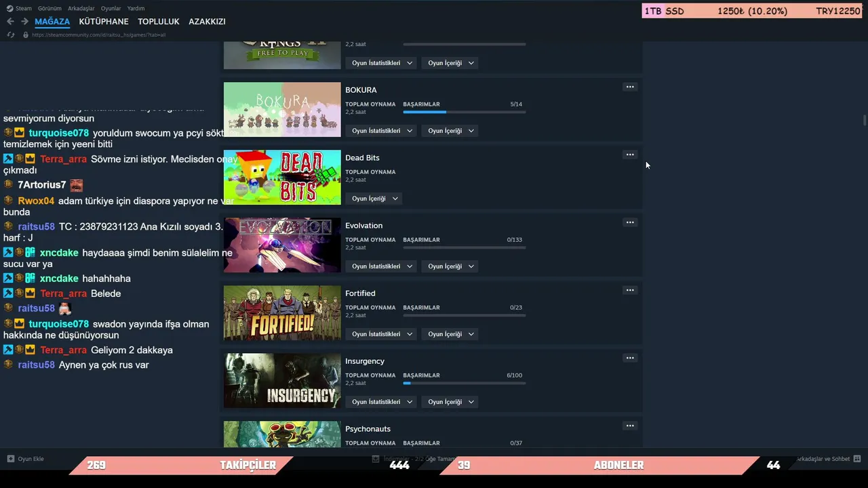
Task: Go back with the left arrow
Action: (x=10, y=22)
